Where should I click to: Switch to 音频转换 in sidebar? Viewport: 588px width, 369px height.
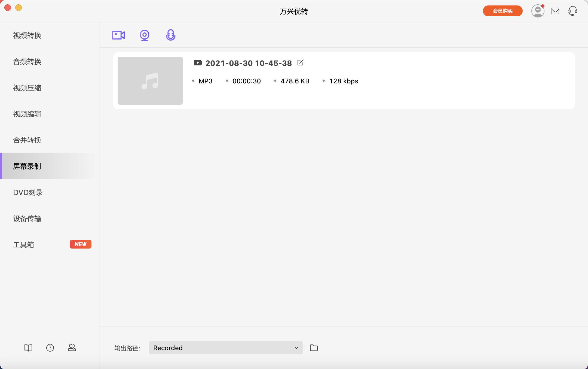27,62
